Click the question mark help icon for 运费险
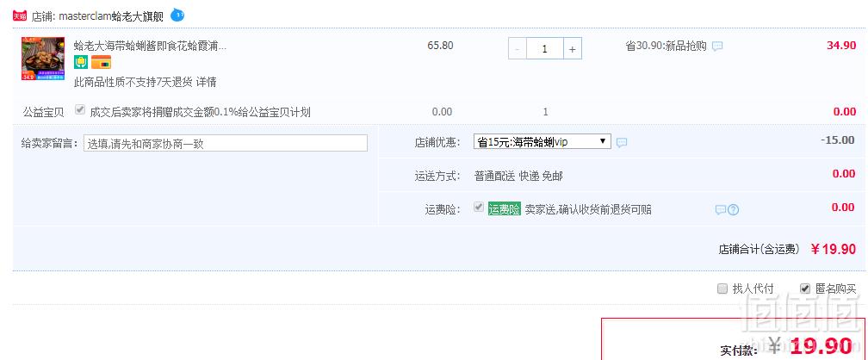 tap(734, 210)
